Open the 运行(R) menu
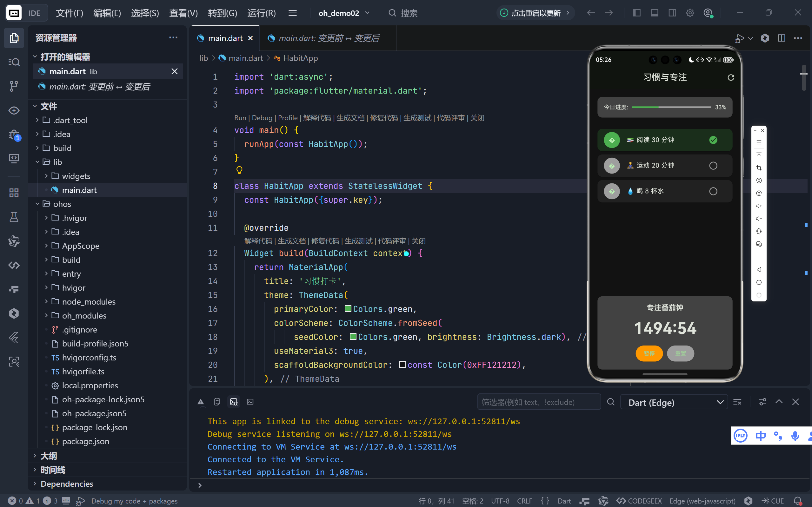 click(x=261, y=13)
